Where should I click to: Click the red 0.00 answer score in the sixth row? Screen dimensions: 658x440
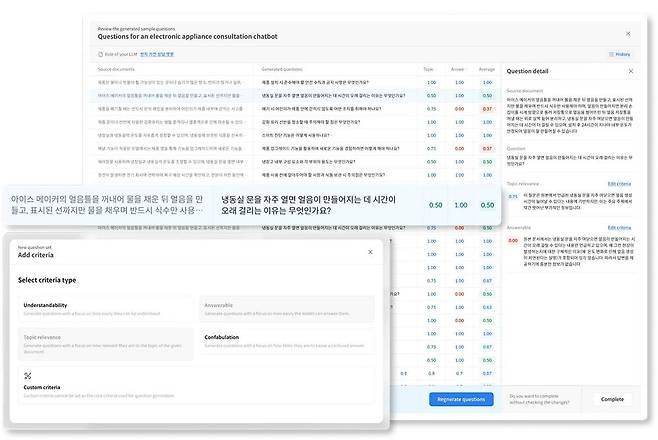point(460,148)
